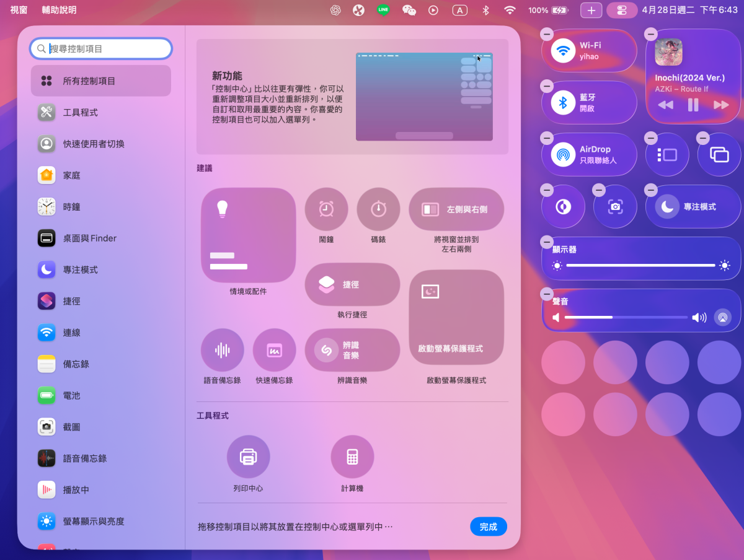Select 語音備忘錄 in the sidebar list

100,458
